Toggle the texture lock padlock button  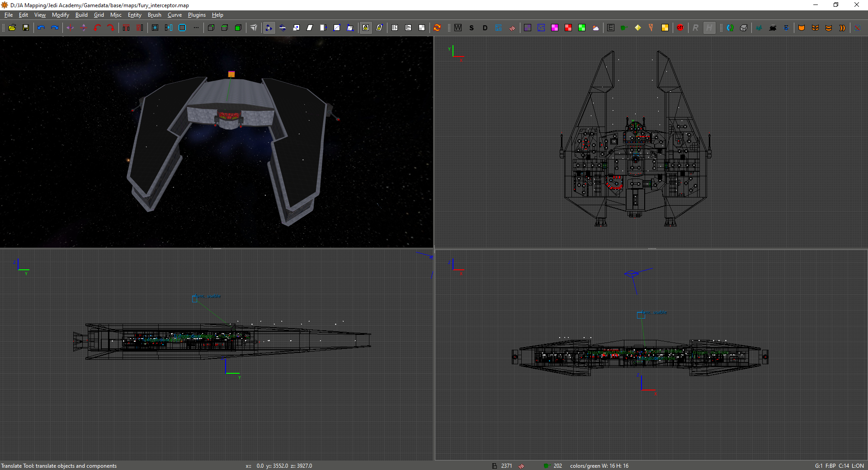366,28
